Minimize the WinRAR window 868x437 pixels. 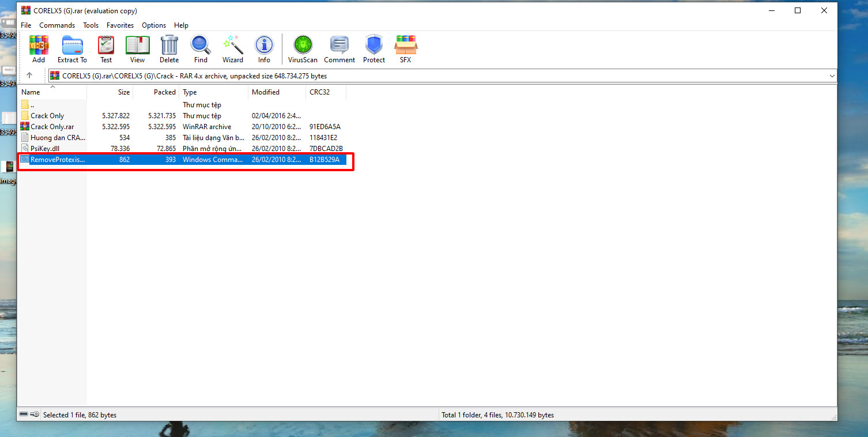[771, 10]
